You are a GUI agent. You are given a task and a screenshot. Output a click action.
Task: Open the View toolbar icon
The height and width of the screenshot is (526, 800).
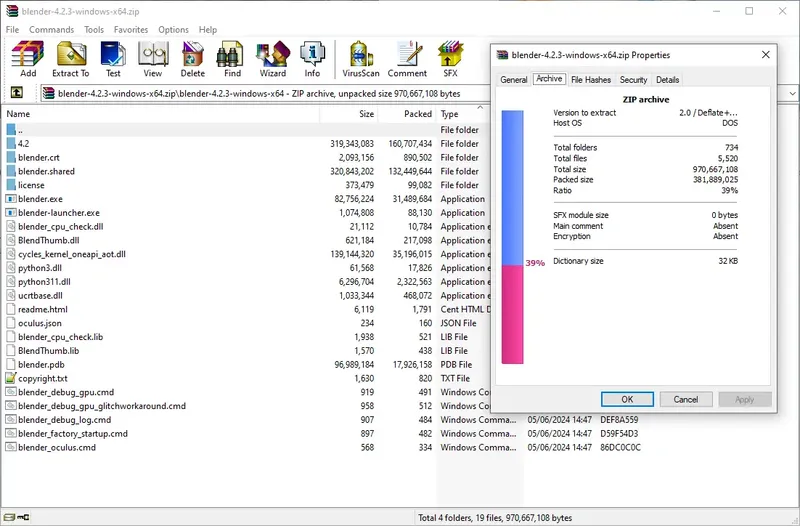click(x=153, y=54)
